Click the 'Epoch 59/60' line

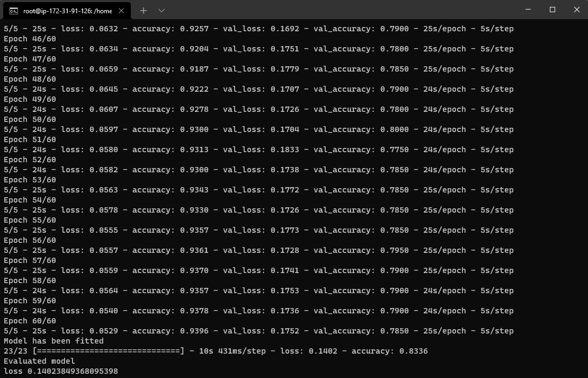[x=30, y=301]
